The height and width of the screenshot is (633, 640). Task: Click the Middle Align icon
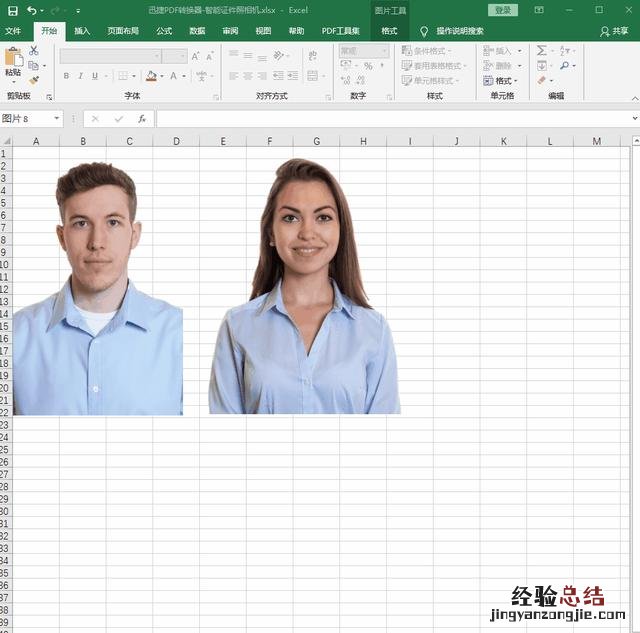pyautogui.click(x=248, y=56)
